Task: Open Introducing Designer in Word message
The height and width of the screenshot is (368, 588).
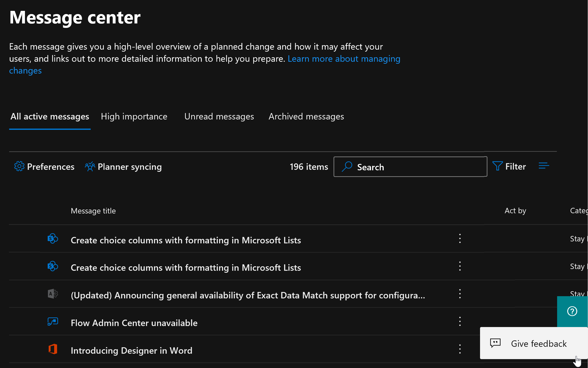Action: pyautogui.click(x=131, y=350)
